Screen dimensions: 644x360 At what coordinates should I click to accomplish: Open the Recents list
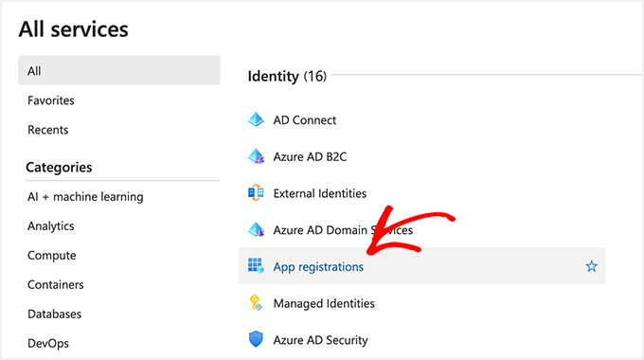[48, 130]
